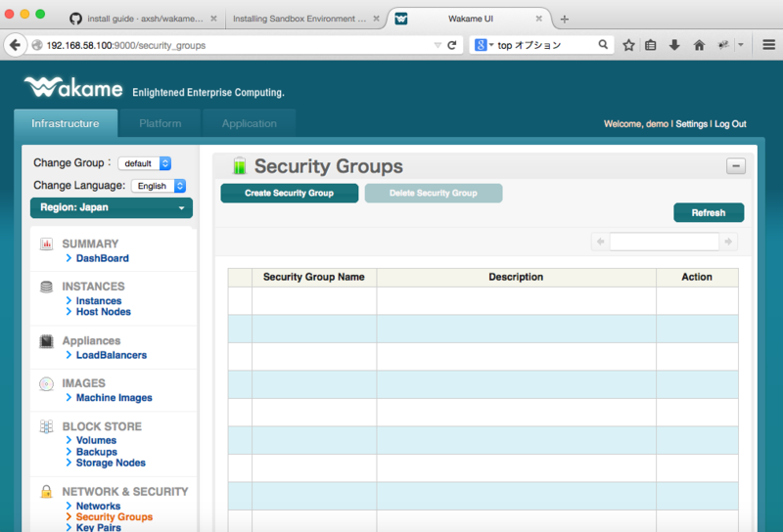Open the Change Language dropdown
783x532 pixels.
tap(159, 186)
